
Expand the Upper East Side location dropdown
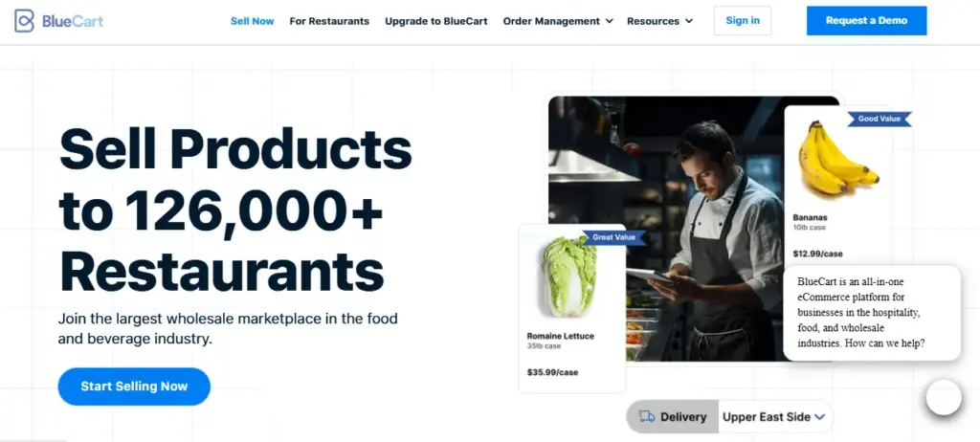(773, 417)
